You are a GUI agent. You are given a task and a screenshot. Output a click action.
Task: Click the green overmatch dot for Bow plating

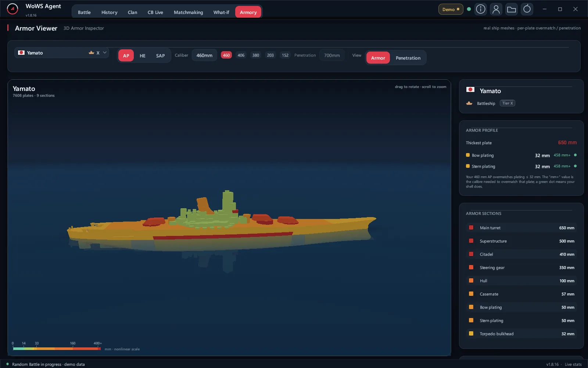[x=575, y=155]
